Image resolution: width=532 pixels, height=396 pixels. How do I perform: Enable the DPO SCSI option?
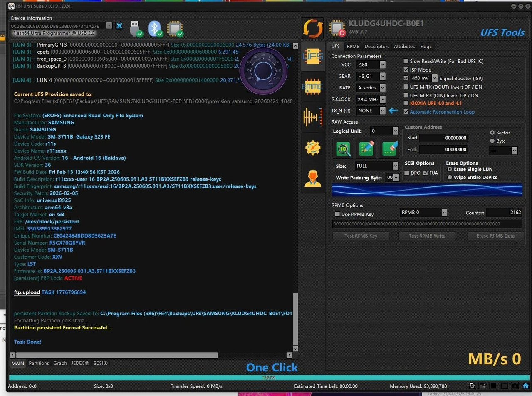click(x=407, y=173)
